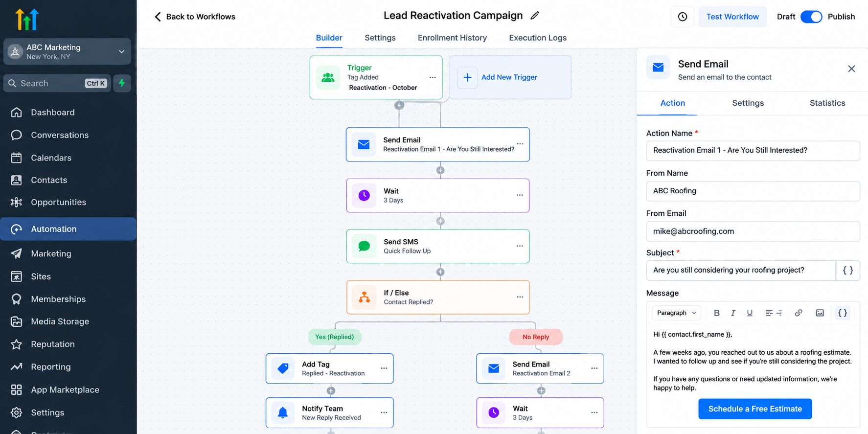Image resolution: width=868 pixels, height=434 pixels.
Task: Focus the sidebar Search box
Action: point(57,83)
